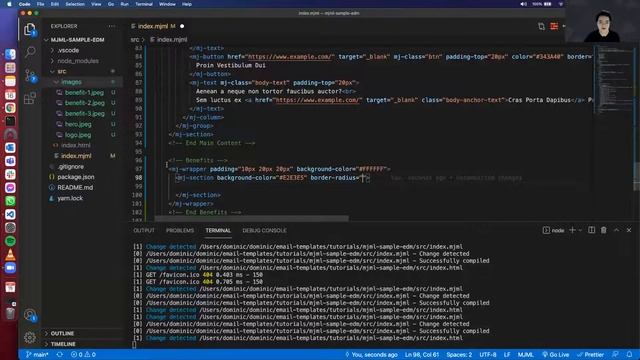Open Finder from the dock
This screenshot has width=640, height=360.
[10, 54]
